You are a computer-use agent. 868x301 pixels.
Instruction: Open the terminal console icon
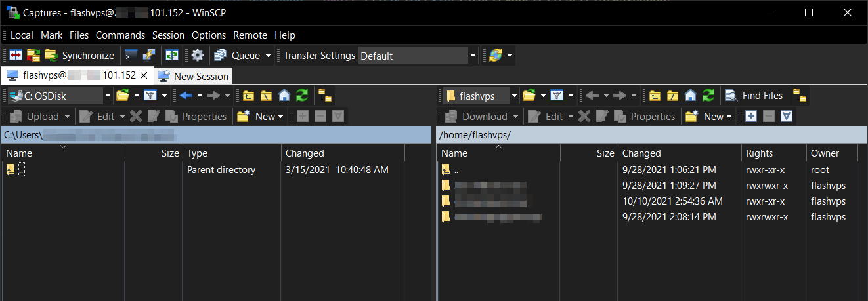[x=131, y=56]
